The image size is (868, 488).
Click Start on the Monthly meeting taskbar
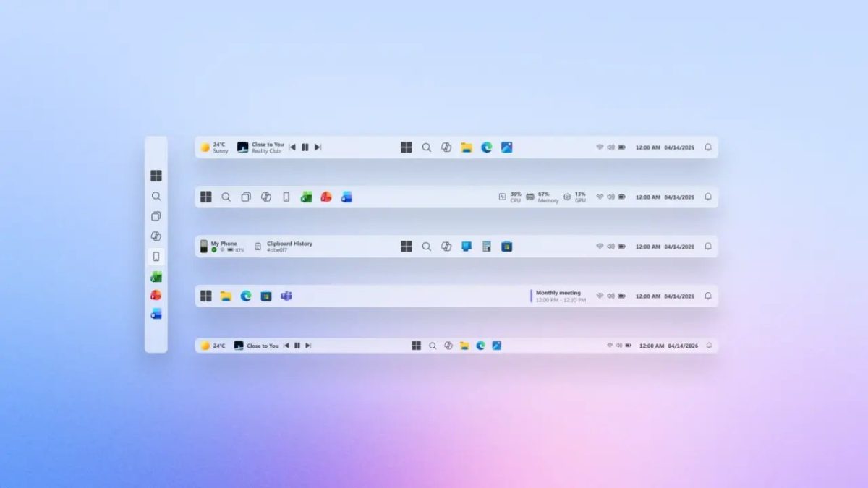206,296
